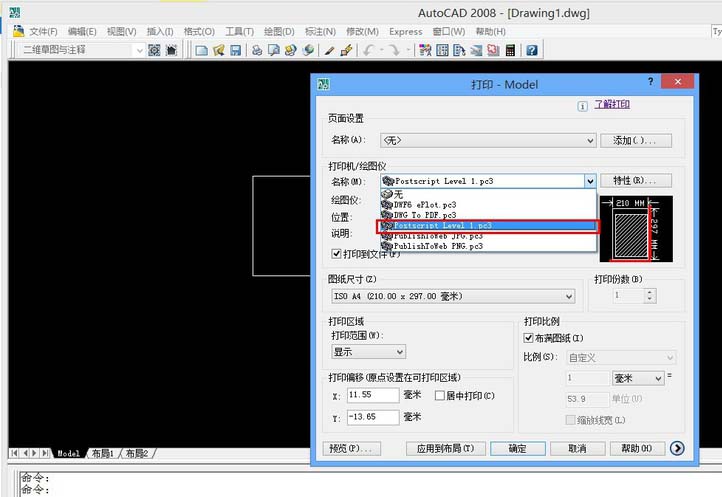
Task: Create a new drawing with the QNew icon
Action: point(201,50)
